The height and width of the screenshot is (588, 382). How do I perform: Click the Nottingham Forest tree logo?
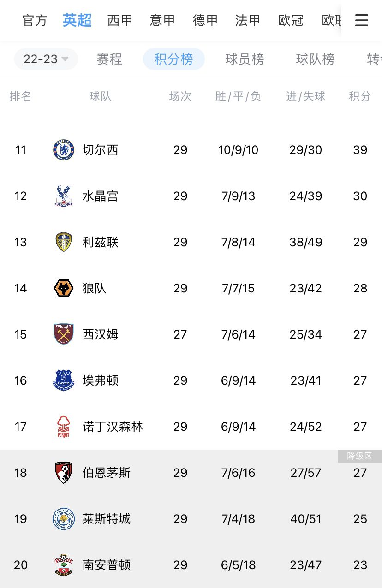(x=63, y=427)
